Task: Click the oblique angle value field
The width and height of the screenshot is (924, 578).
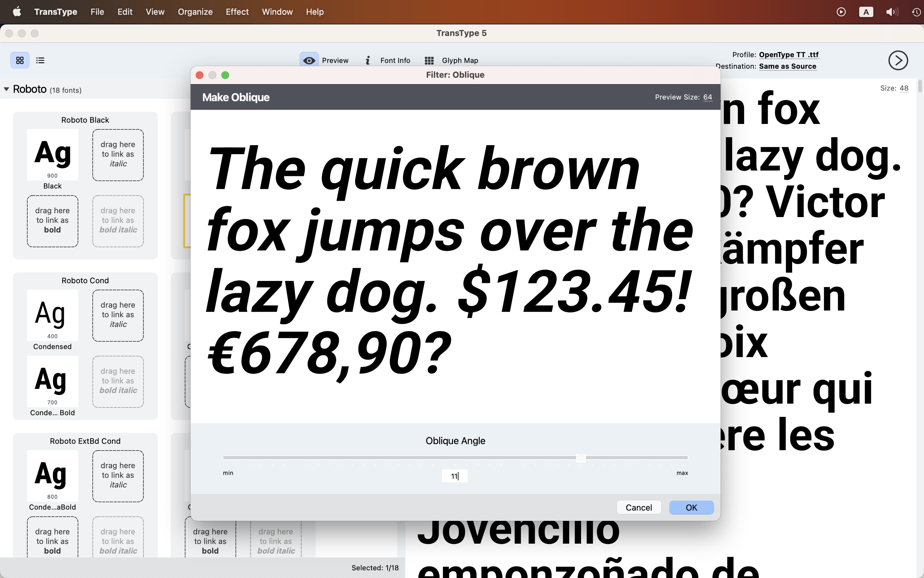Action: tap(455, 476)
